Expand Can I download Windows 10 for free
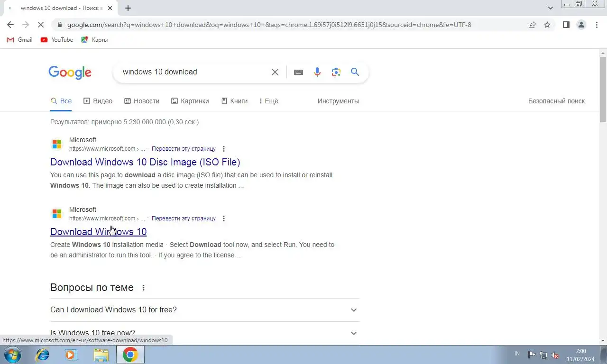 pyautogui.click(x=205, y=310)
